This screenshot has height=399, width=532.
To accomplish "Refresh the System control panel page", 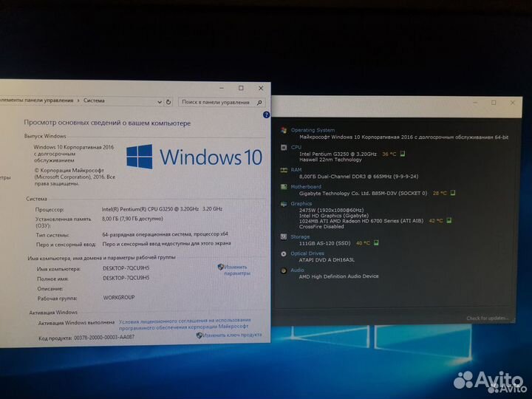I will [x=168, y=102].
